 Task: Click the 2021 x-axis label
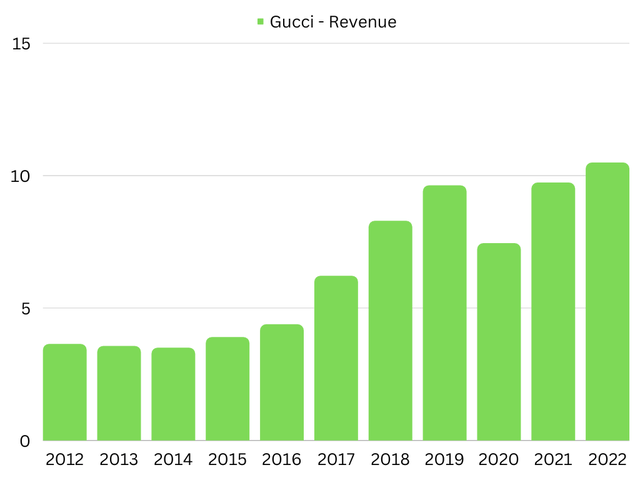[x=553, y=460]
